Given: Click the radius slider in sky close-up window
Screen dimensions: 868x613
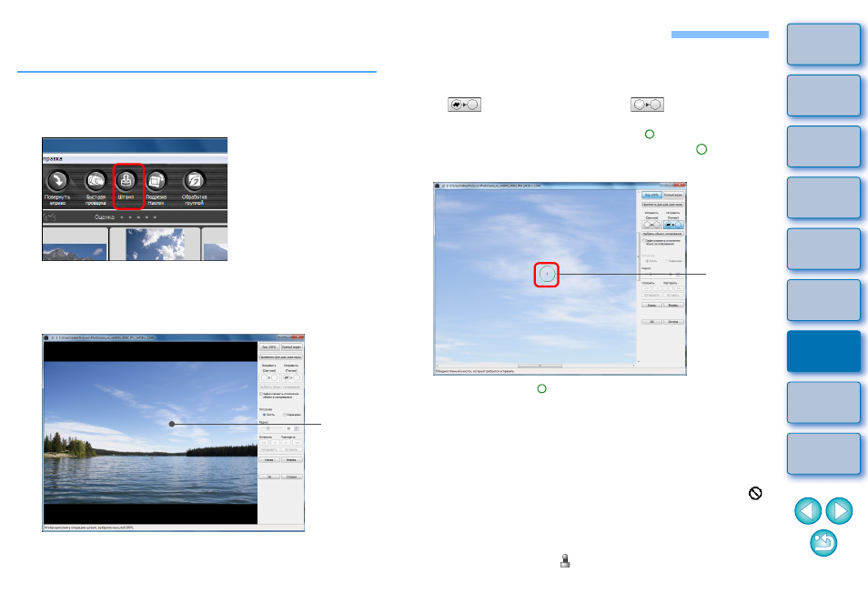Looking at the screenshot, I should [x=653, y=275].
